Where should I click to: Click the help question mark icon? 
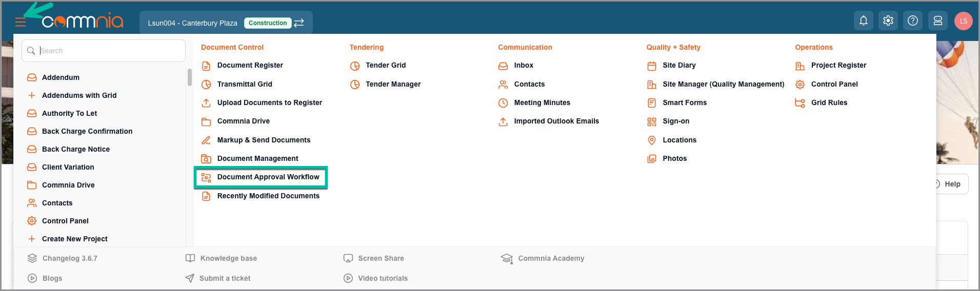(x=913, y=21)
